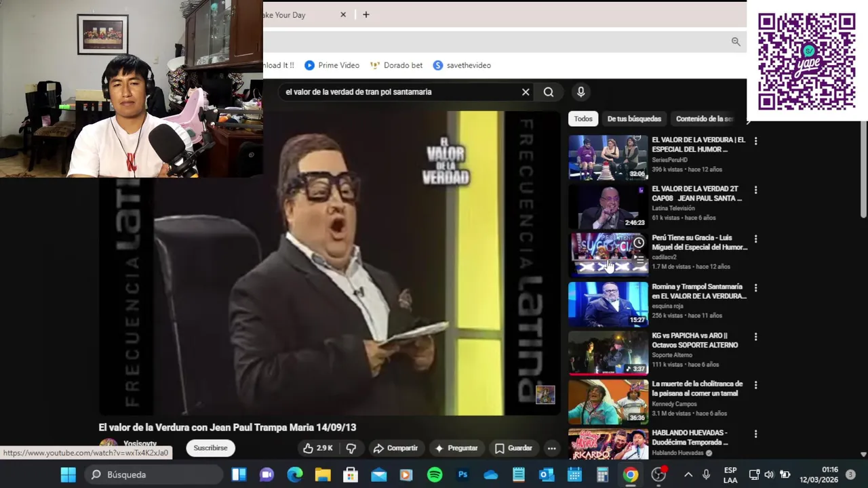The width and height of the screenshot is (868, 488).
Task: Close the 'ake Your Day' browser tab
Action: click(343, 14)
